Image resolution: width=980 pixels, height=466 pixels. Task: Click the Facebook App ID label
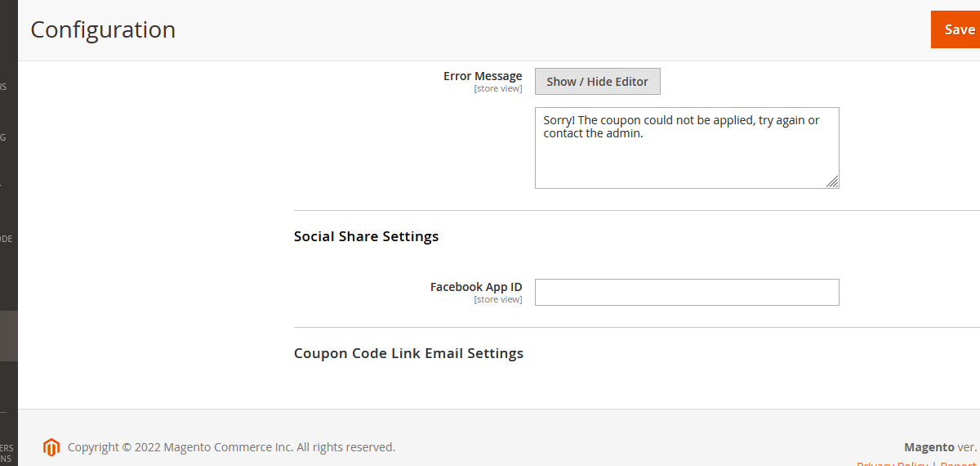(476, 287)
